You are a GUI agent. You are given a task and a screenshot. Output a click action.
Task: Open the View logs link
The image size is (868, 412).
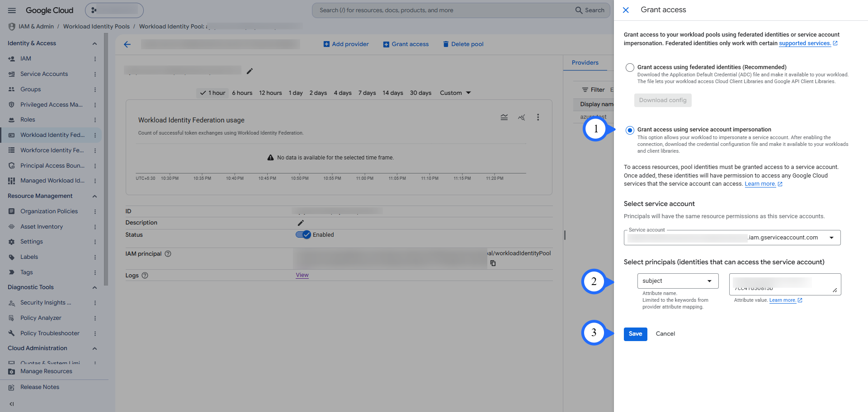[302, 275]
